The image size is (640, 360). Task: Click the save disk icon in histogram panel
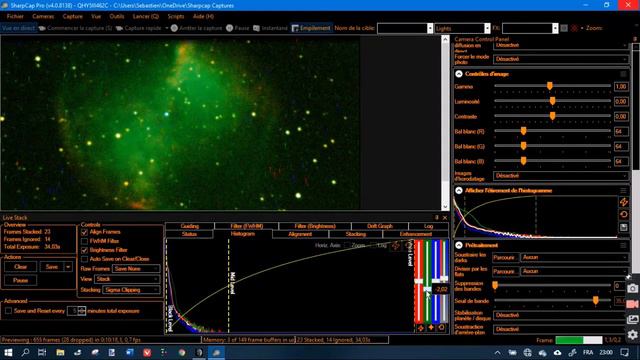click(x=624, y=227)
